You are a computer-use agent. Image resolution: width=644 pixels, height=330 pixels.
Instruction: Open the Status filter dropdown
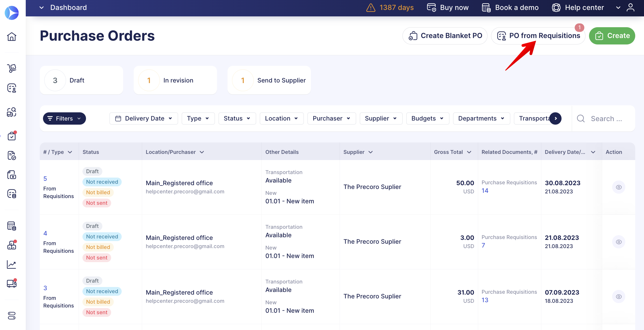(x=237, y=118)
